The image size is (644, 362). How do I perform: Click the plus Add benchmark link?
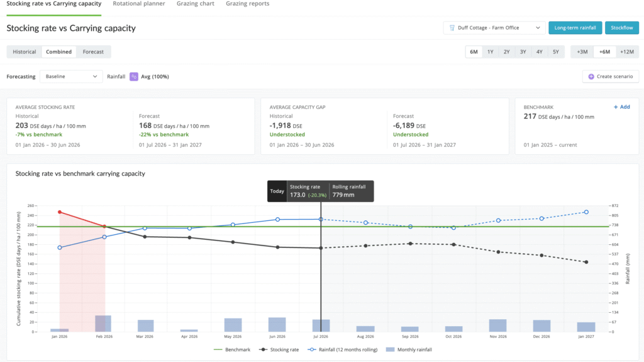[621, 107]
